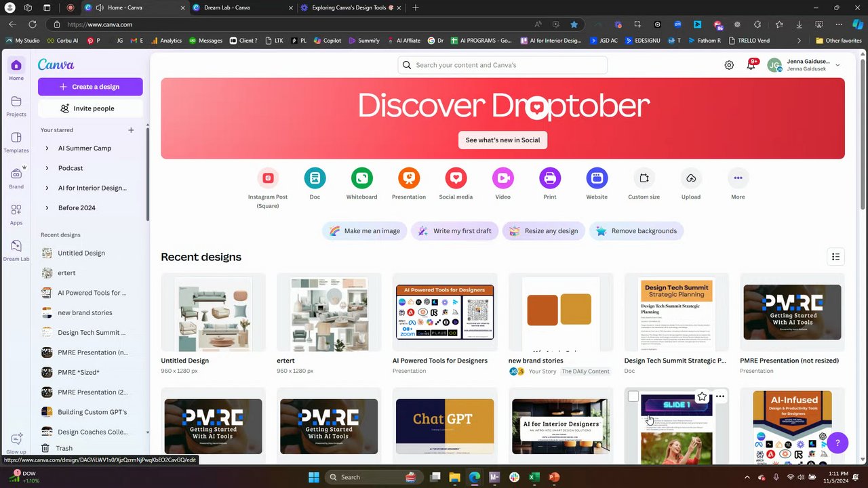This screenshot has height=488, width=868.
Task: Tick the Slide 1 design selection checkbox
Action: [633, 396]
